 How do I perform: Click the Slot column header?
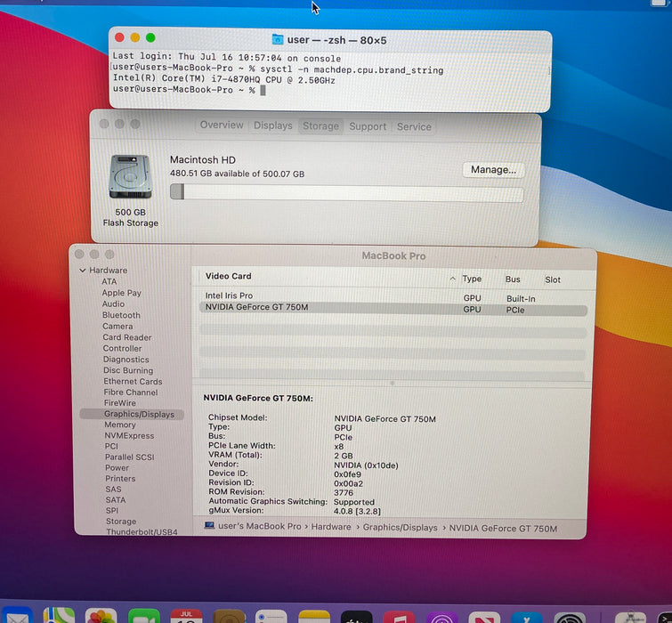(553, 279)
